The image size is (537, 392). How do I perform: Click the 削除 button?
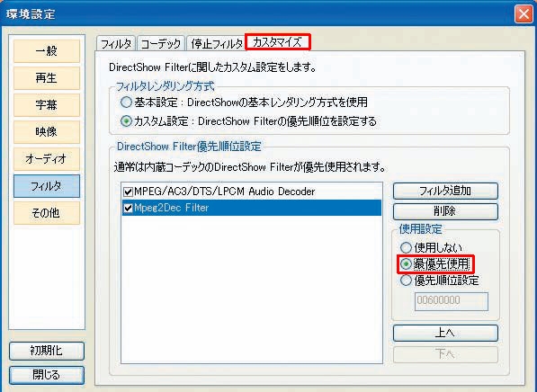[445, 211]
